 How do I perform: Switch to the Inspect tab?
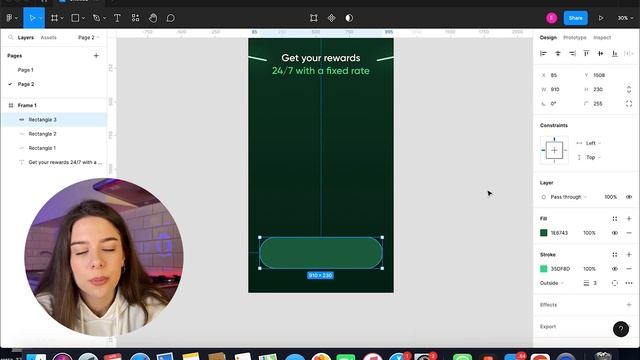(602, 38)
